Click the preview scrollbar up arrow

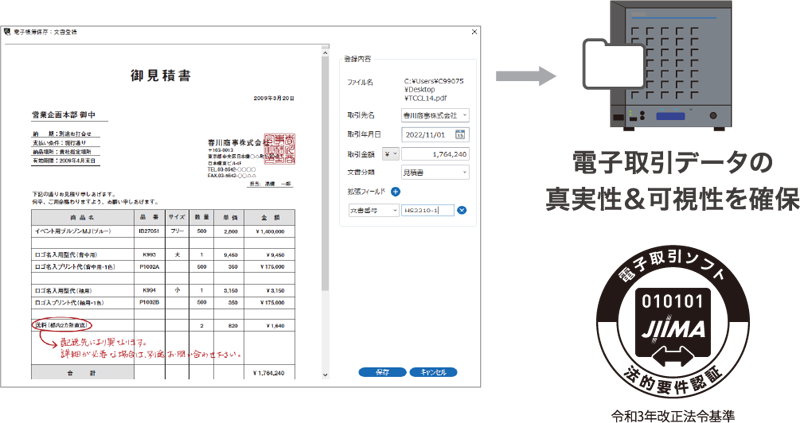point(325,53)
